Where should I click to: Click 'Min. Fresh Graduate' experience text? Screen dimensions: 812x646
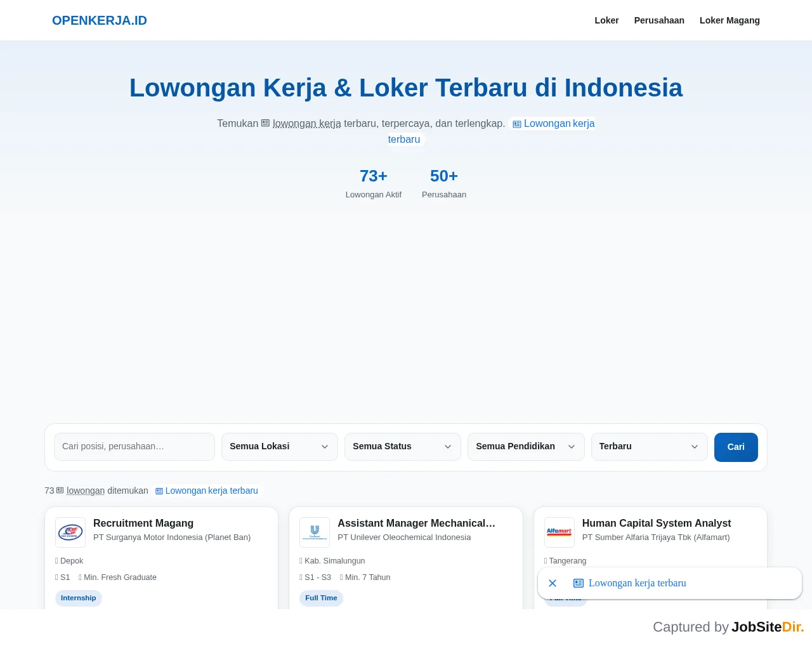click(x=120, y=577)
